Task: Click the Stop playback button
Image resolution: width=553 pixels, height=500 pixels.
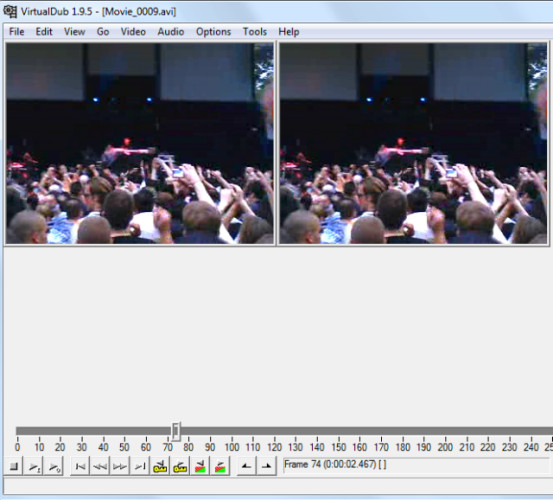Action: coord(14,466)
